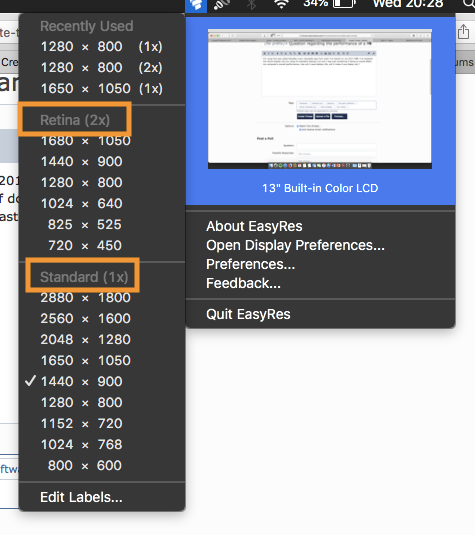475x535 pixels.
Task: Click the 13" Built-in Color LCD label
Action: click(x=320, y=188)
